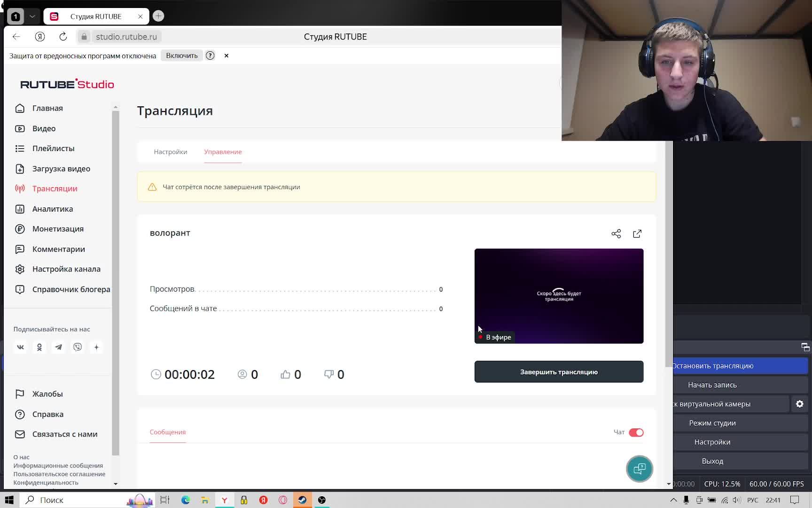
Task: Click the studio.rutube.ru address field
Action: pyautogui.click(x=126, y=37)
